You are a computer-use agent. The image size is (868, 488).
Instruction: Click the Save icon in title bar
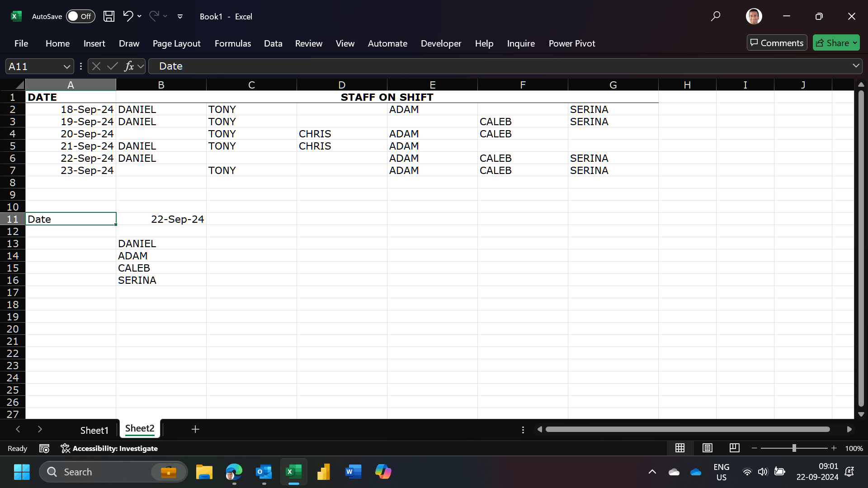click(x=109, y=16)
